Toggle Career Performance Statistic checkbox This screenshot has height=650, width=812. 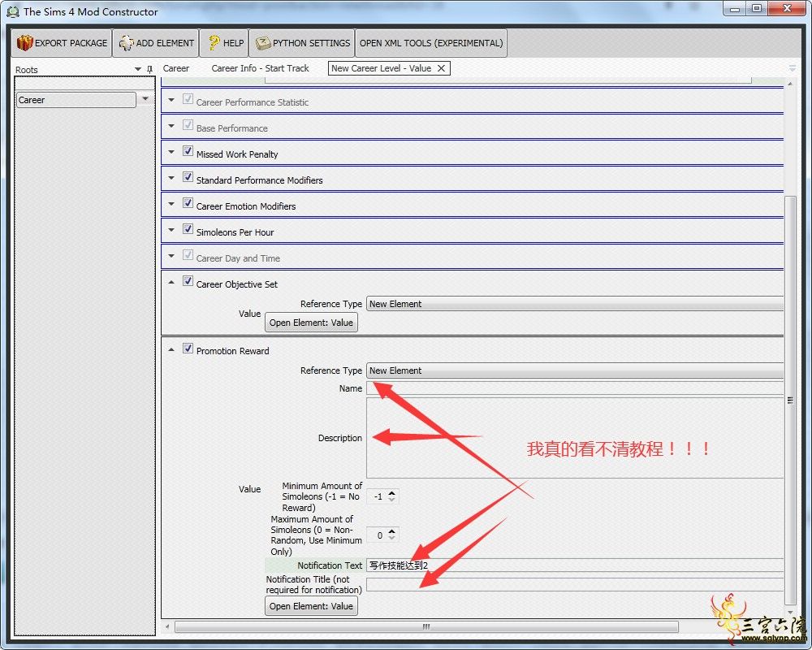(188, 99)
